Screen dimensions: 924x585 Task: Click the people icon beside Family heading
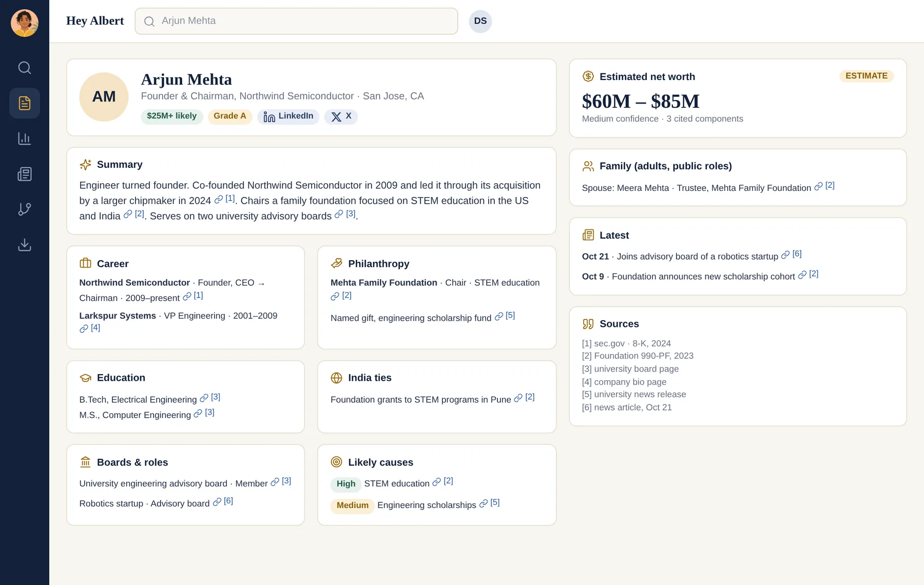588,166
